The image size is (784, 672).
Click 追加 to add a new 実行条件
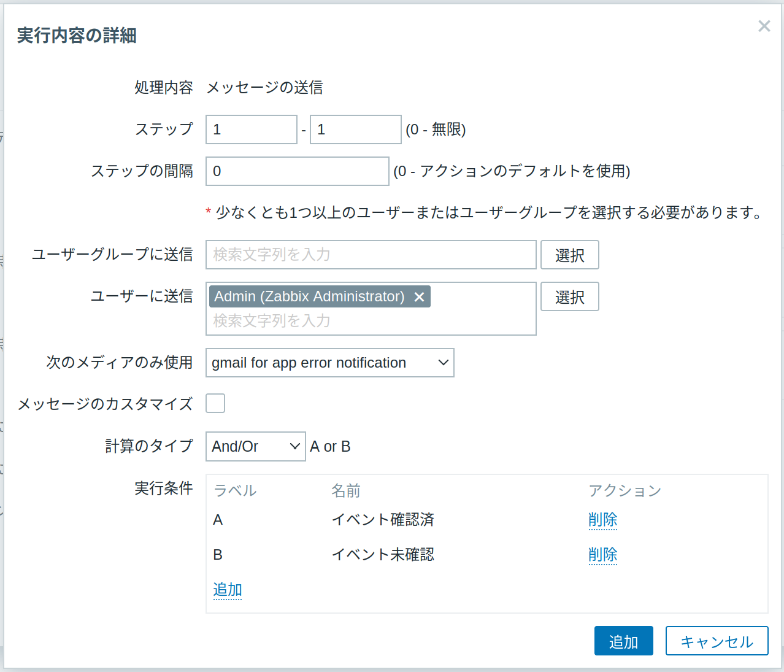tap(227, 589)
